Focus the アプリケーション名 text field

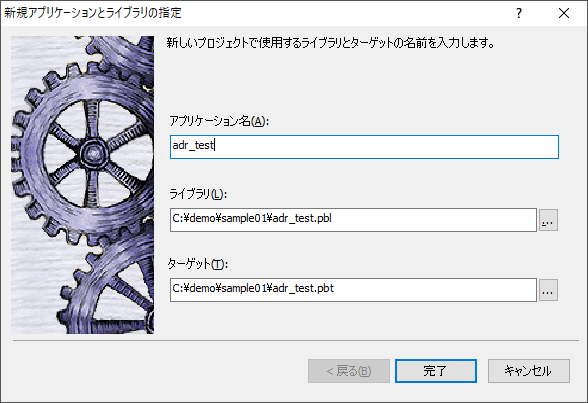click(364, 147)
